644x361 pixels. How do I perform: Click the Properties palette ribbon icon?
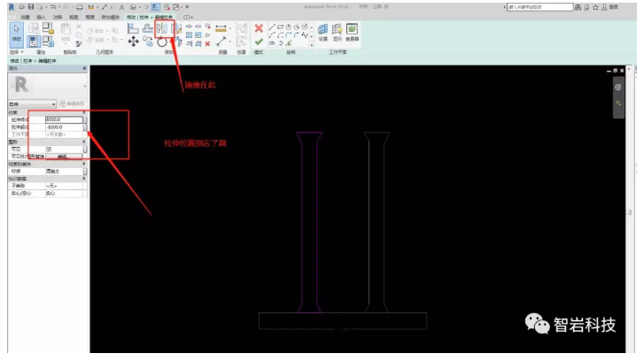click(34, 42)
